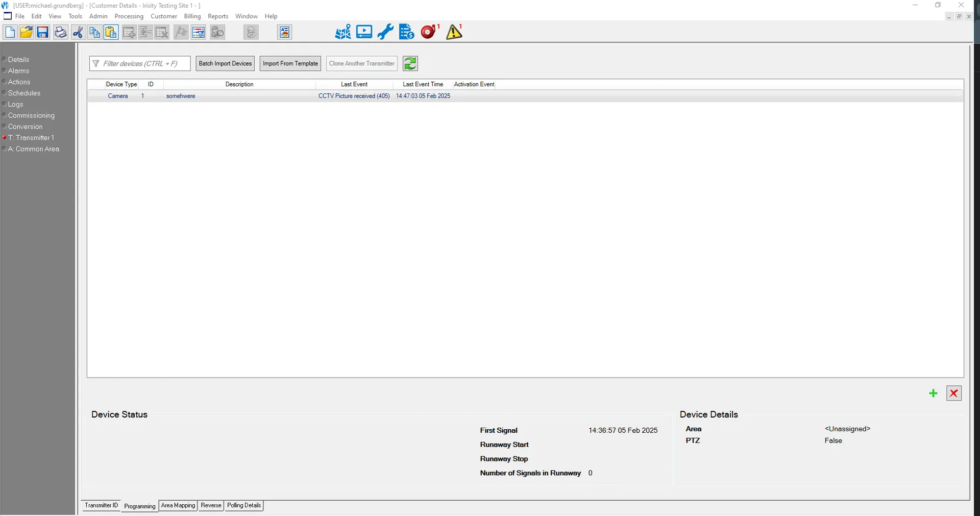
Task: Click the Cut scissors icon
Action: [78, 33]
